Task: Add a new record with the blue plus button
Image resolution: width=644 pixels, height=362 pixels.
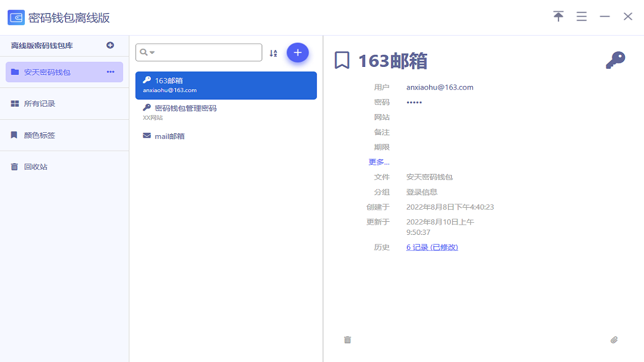Action: pos(297,52)
